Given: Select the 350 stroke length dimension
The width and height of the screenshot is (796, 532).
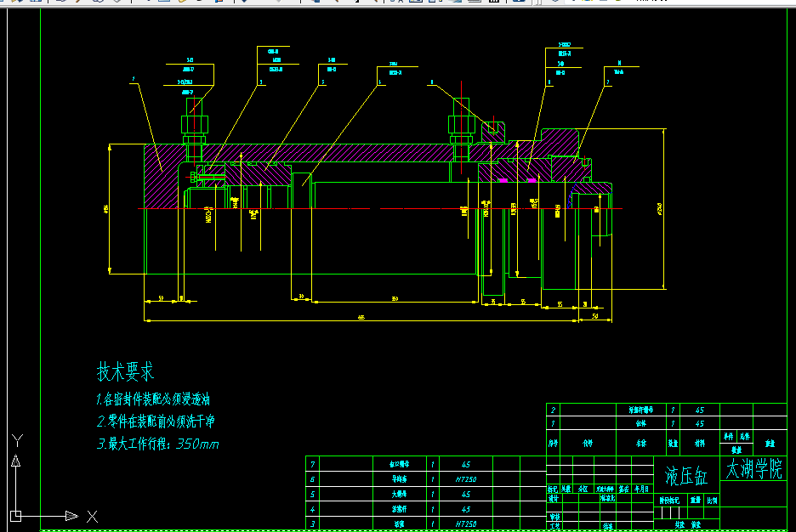Looking at the screenshot, I should point(395,298).
